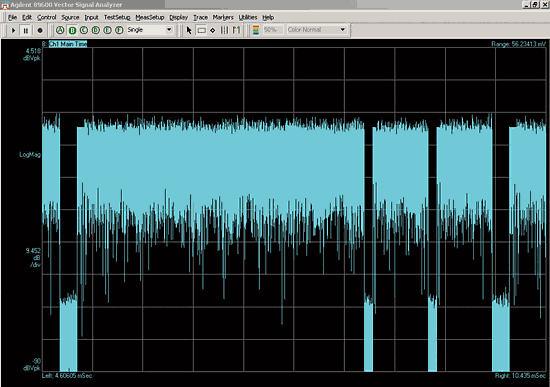Click the -90 dBVpk bottom scale value

pyautogui.click(x=32, y=365)
